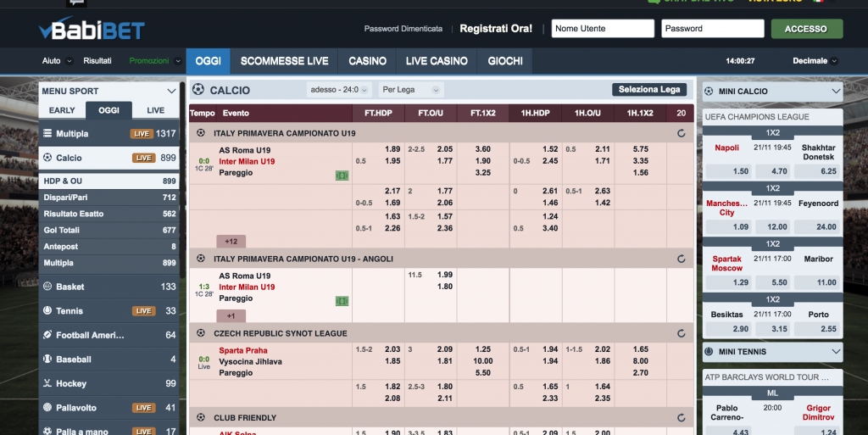Expand +1 more markets in Angoli match
The width and height of the screenshot is (868, 435).
(231, 316)
